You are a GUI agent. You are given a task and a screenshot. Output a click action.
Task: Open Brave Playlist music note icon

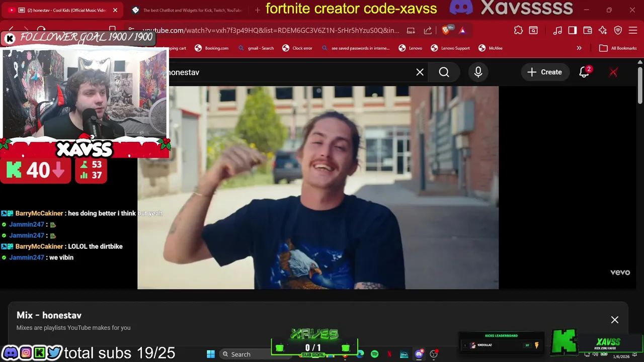click(x=557, y=31)
